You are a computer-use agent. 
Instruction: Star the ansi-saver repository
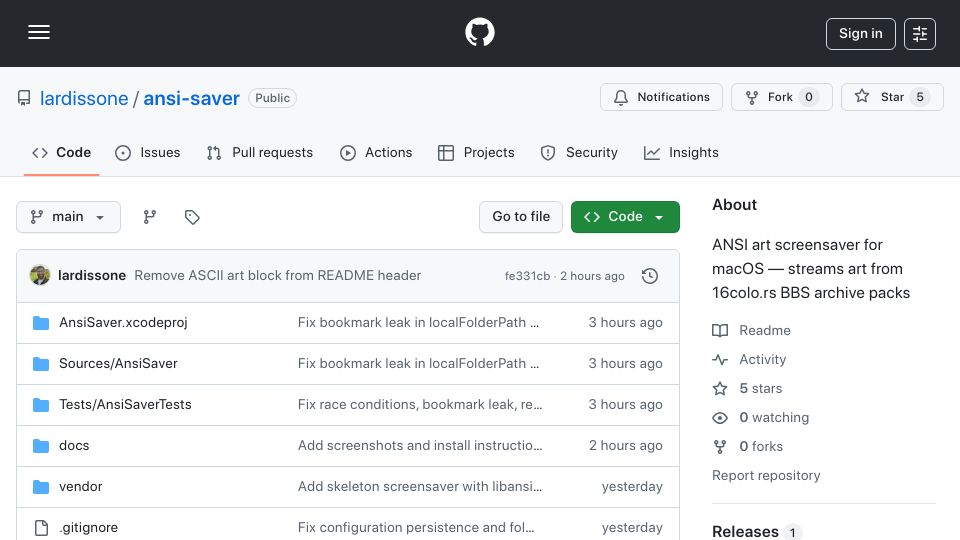[x=892, y=97]
